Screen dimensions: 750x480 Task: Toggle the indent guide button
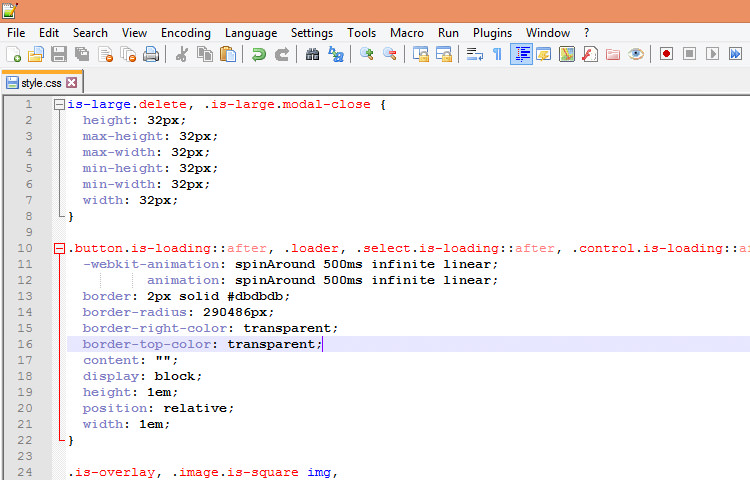pos(521,54)
